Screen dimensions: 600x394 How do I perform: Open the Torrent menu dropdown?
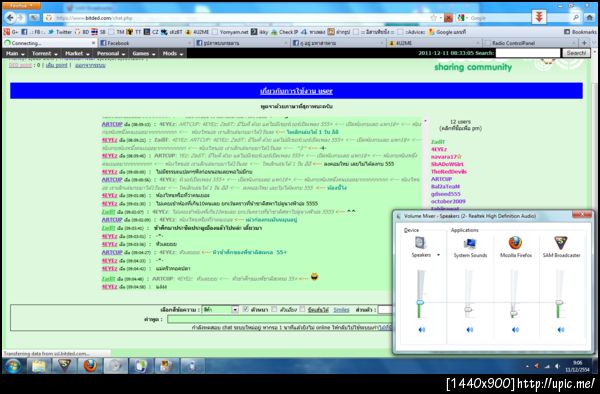(44, 54)
